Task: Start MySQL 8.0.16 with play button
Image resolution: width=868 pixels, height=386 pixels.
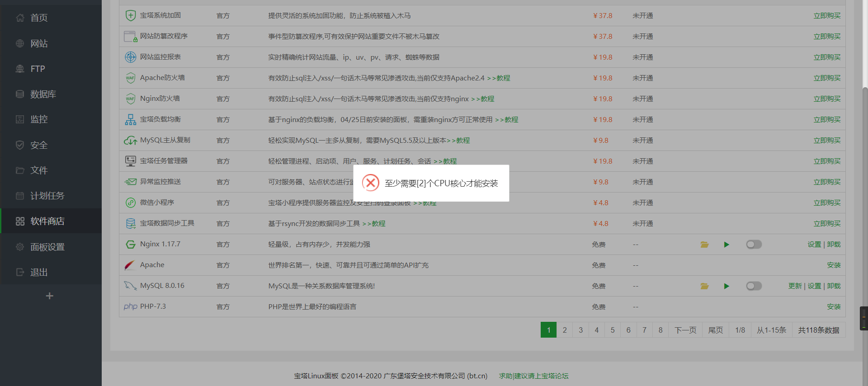Action: click(x=726, y=286)
